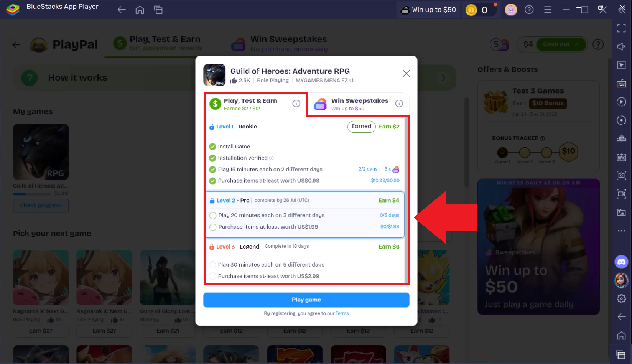This screenshot has height=364, width=632.
Task: Select Play, Test & Earn tab in dialog
Action: pos(255,104)
